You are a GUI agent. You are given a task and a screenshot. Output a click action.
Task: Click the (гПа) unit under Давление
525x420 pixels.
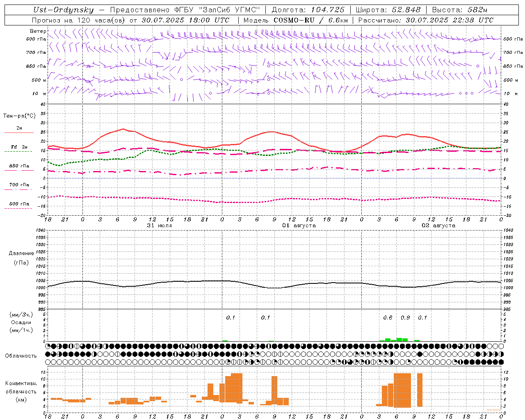coord(21,262)
